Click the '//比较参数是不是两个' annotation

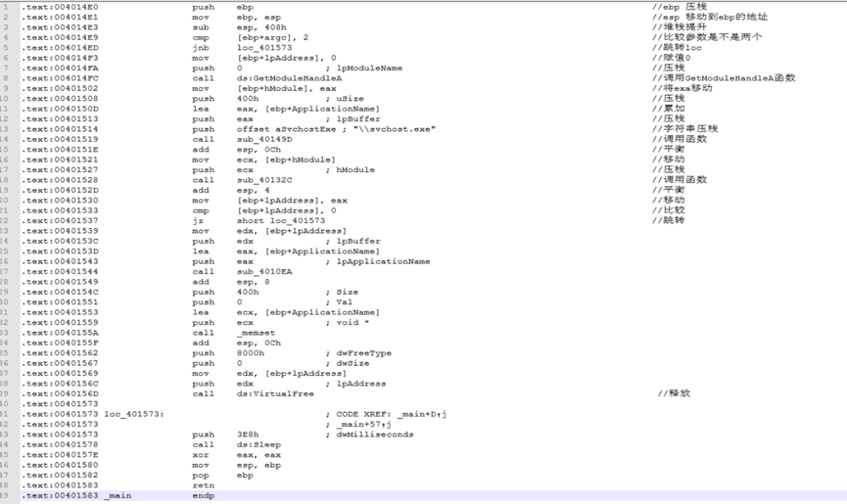coord(707,38)
